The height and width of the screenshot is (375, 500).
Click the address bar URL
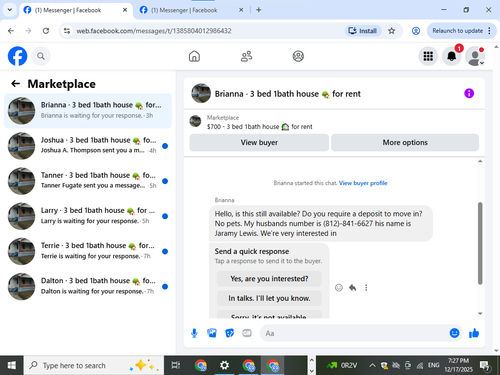coord(154,31)
